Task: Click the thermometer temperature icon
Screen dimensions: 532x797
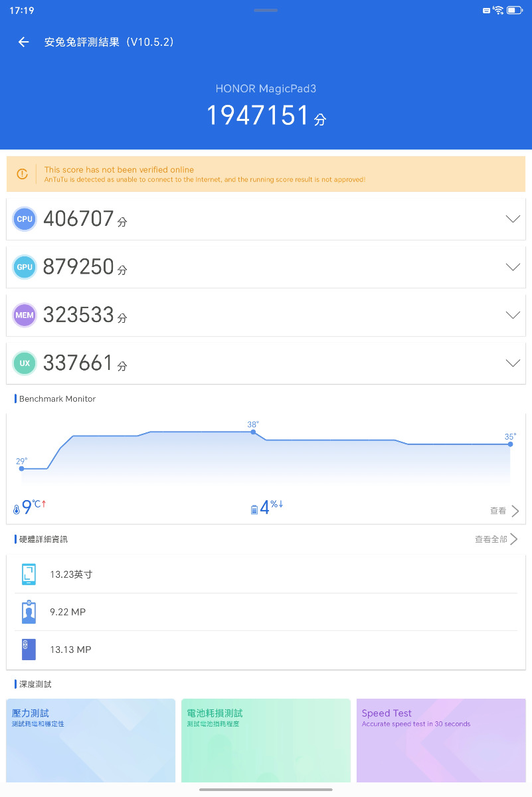Action: pyautogui.click(x=17, y=510)
